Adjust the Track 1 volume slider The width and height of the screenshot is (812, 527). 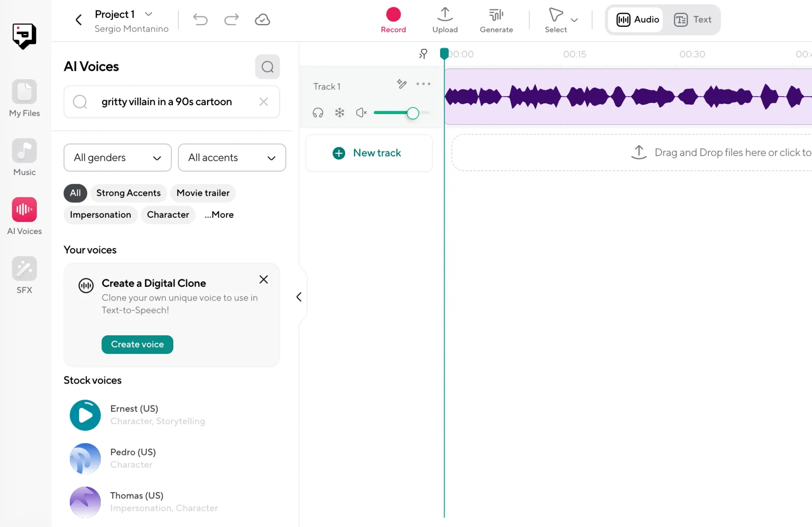coord(413,113)
